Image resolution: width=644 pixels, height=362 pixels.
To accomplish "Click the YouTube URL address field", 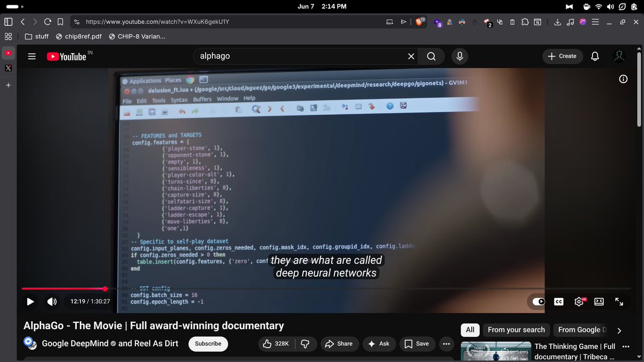I will (x=225, y=22).
